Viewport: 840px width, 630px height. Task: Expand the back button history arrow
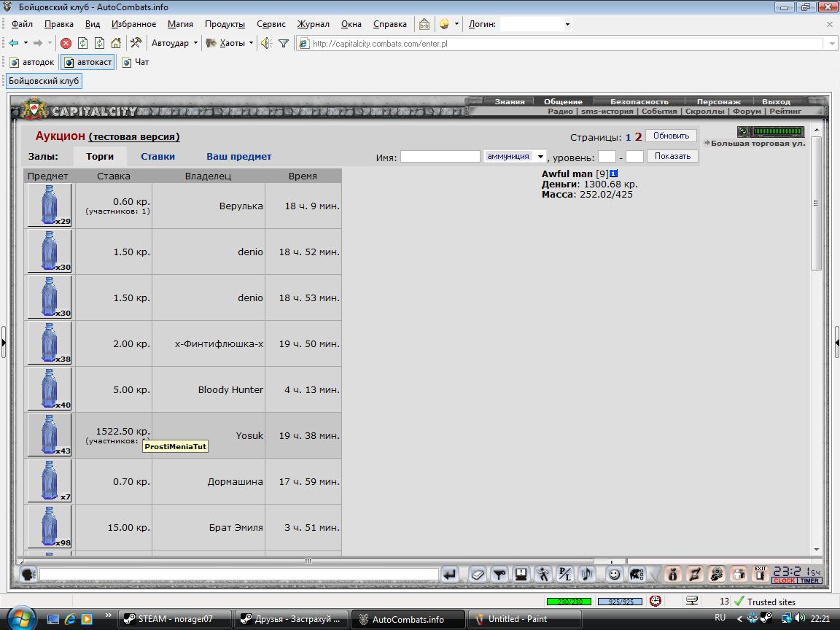click(26, 43)
